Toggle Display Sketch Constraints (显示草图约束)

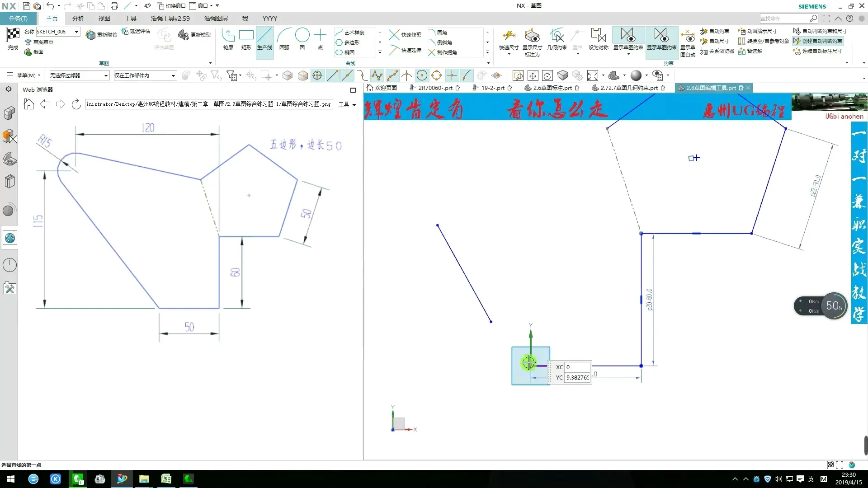click(661, 36)
